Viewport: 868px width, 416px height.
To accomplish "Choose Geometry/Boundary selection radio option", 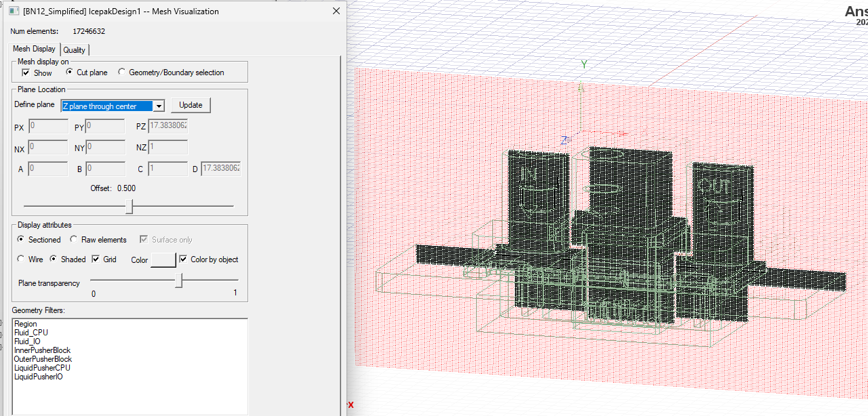I will pos(122,72).
